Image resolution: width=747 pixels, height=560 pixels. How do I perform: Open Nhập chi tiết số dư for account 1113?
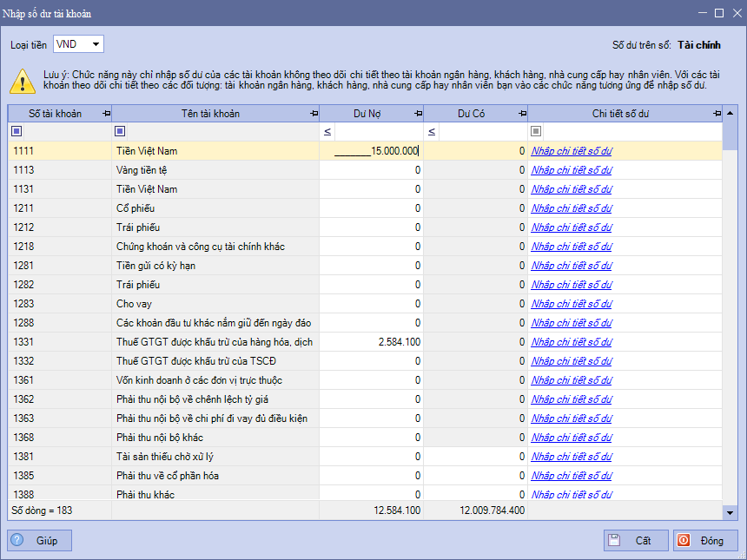(571, 170)
